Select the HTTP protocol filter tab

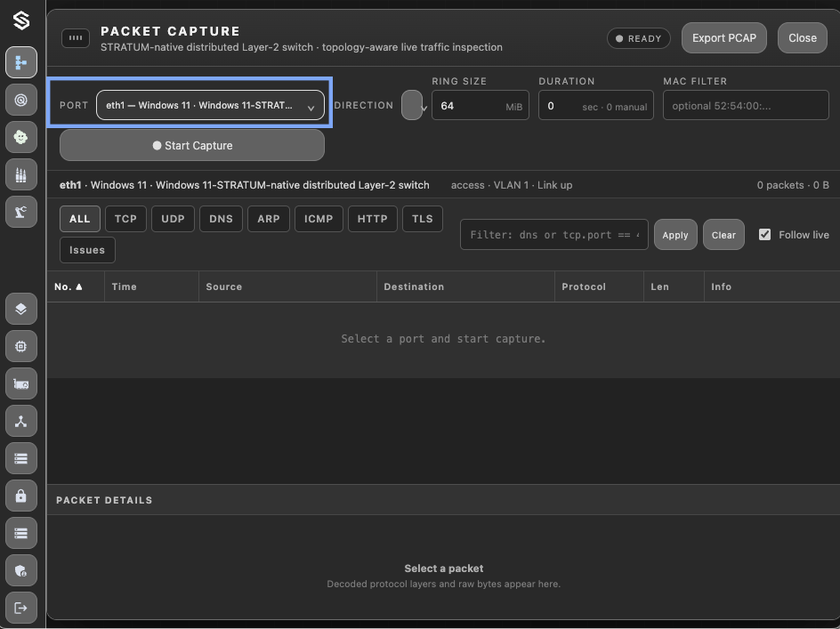[372, 219]
